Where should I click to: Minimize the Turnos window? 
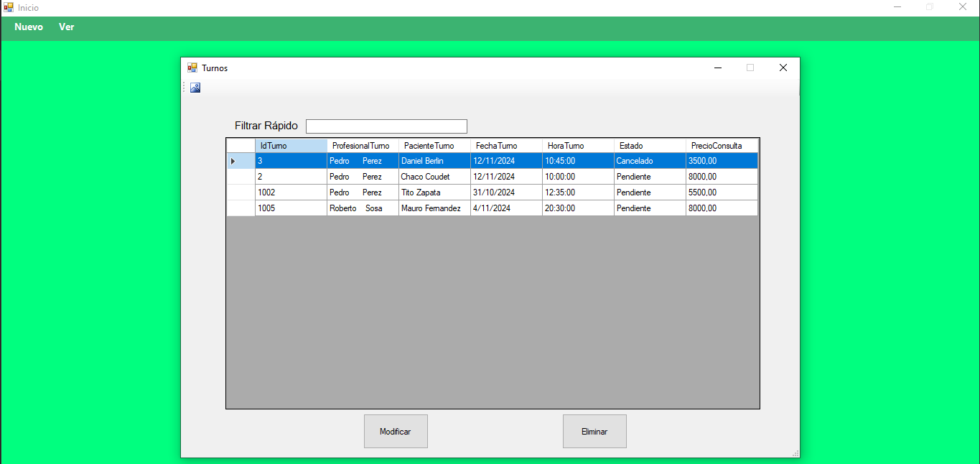click(717, 68)
